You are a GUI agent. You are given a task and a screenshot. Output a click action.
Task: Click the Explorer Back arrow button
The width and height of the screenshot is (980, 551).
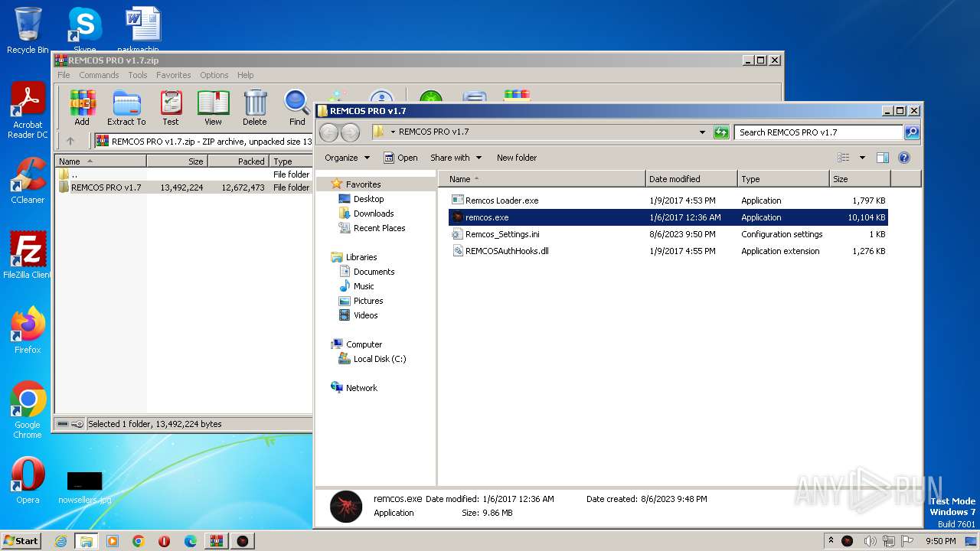pyautogui.click(x=328, y=132)
